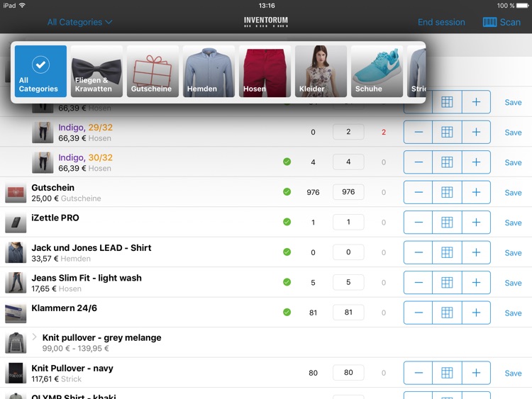532x399 pixels.
Task: Choose the Gutscheine category tile
Action: pyautogui.click(x=153, y=71)
